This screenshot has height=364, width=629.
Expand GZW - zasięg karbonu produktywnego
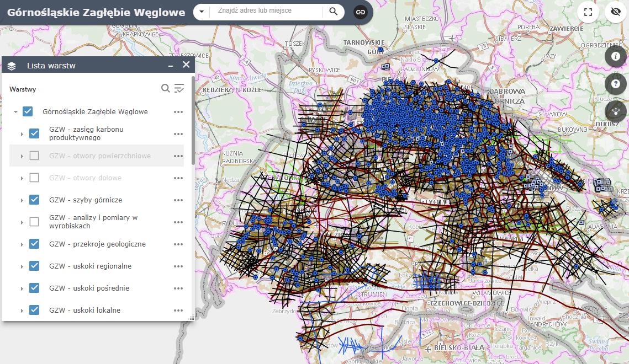[x=22, y=134]
